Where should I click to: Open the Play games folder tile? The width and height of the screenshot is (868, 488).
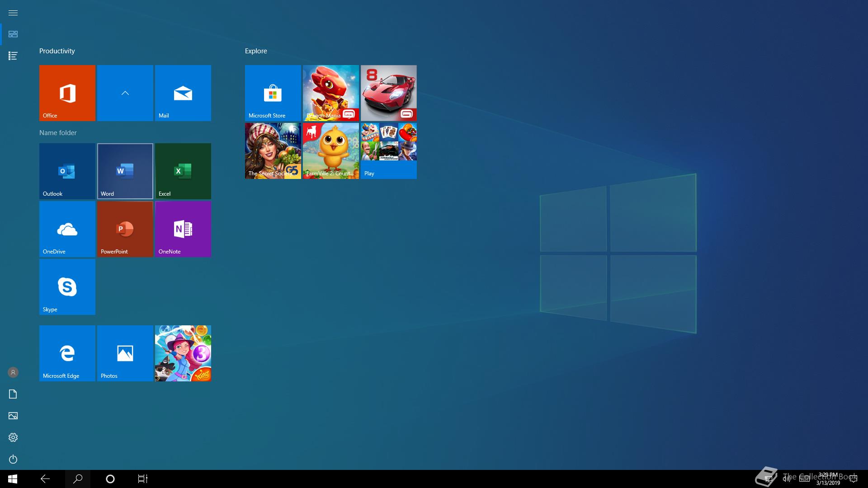point(388,151)
